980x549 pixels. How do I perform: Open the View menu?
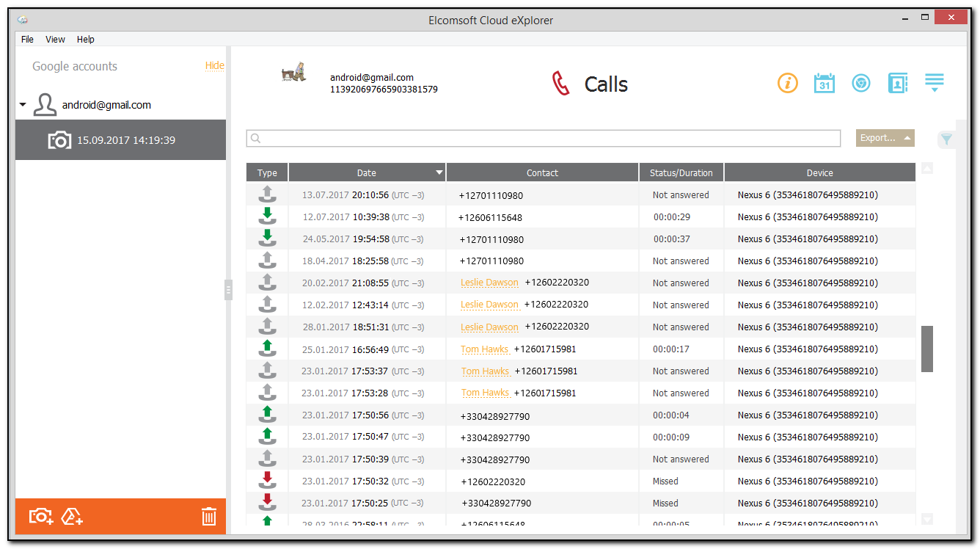[55, 39]
